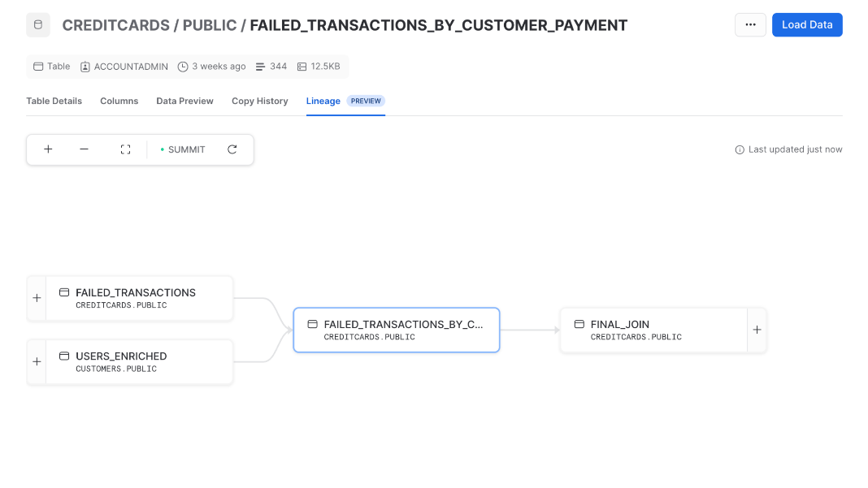This screenshot has height=488, width=868.
Task: View the Copy History tab
Action: pyautogui.click(x=259, y=101)
